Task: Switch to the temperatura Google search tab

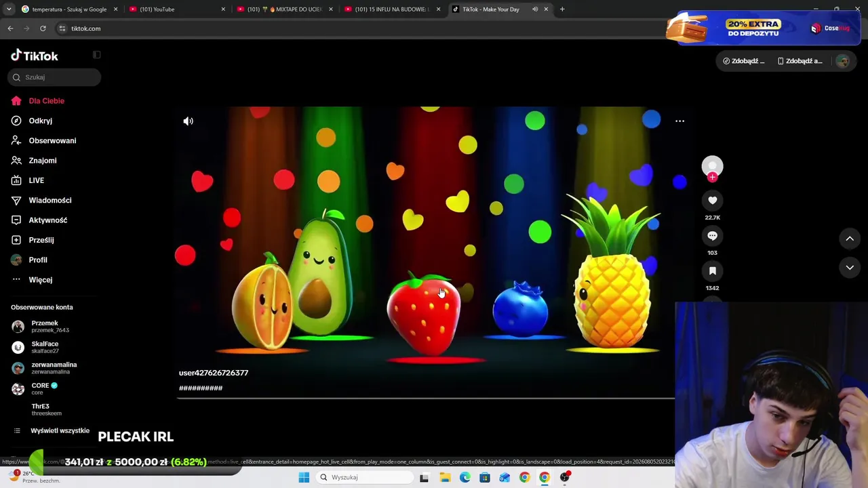Action: click(70, 9)
